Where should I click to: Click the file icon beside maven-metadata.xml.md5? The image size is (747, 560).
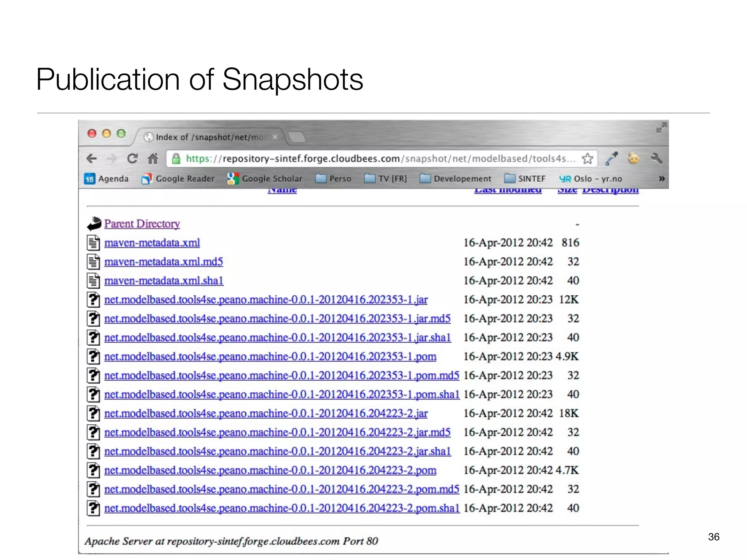[x=93, y=262]
